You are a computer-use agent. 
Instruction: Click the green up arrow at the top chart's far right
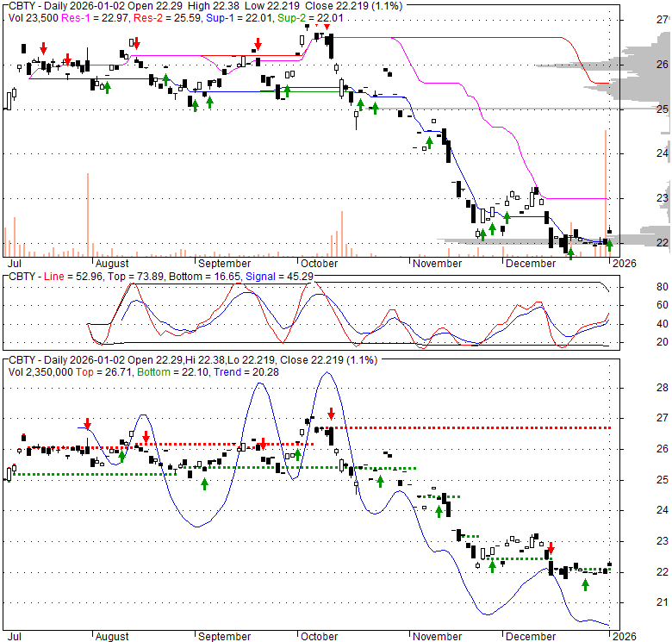tap(609, 246)
